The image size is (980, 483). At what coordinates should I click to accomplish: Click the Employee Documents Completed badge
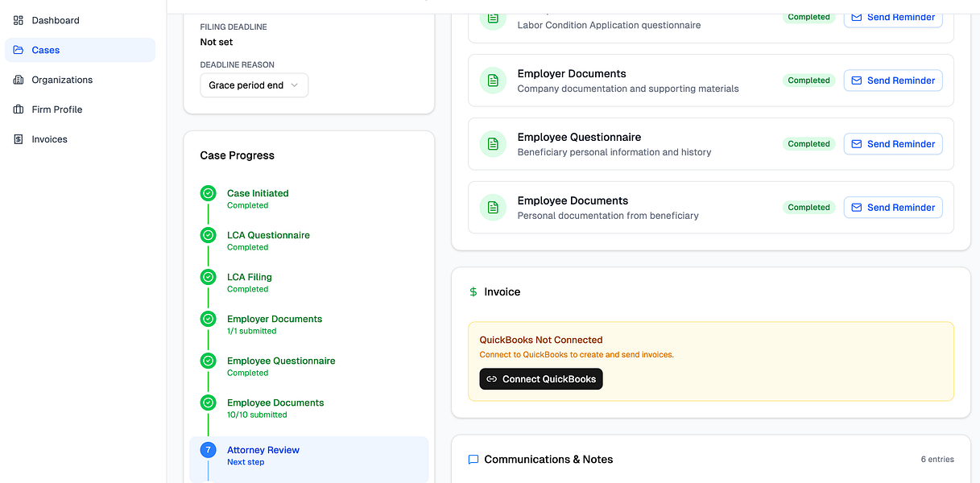point(808,208)
